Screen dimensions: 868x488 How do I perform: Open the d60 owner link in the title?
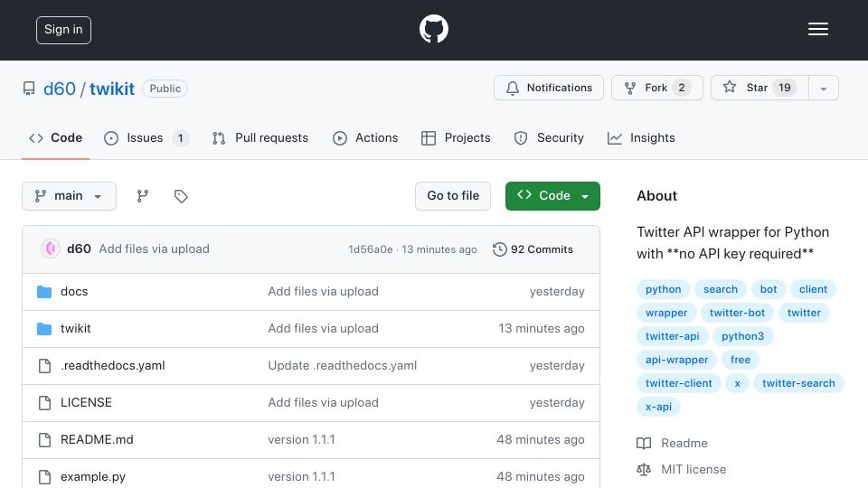click(x=60, y=89)
